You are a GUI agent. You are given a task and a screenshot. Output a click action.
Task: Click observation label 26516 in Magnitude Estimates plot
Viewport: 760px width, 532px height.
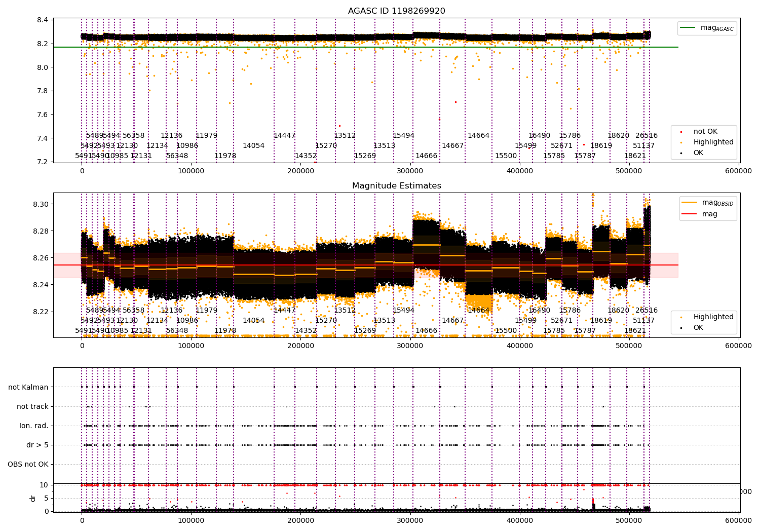point(647,311)
